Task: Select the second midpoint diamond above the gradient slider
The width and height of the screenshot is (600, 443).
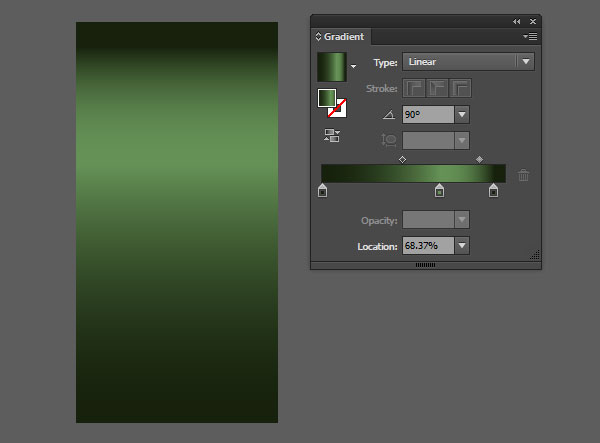Action: click(479, 160)
